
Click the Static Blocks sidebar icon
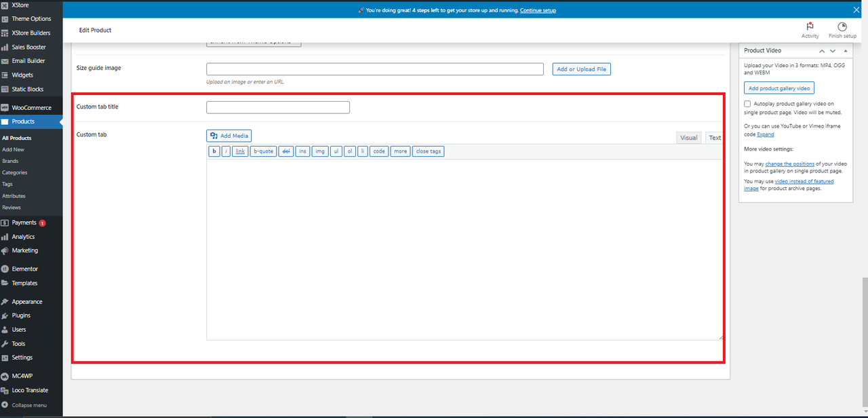tap(5, 89)
